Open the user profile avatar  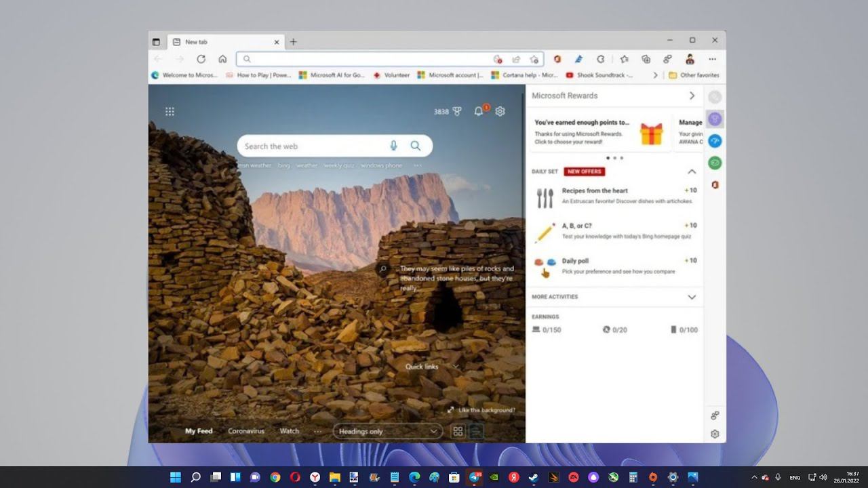(690, 59)
